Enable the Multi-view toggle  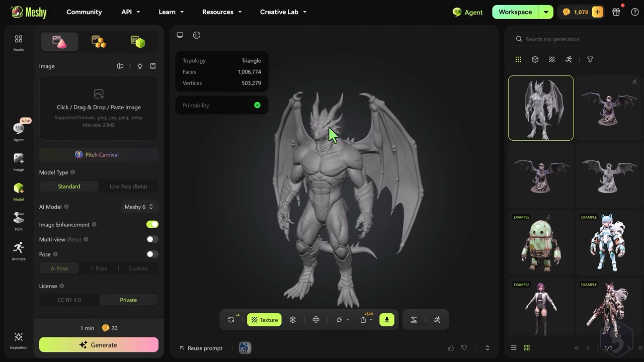click(152, 239)
